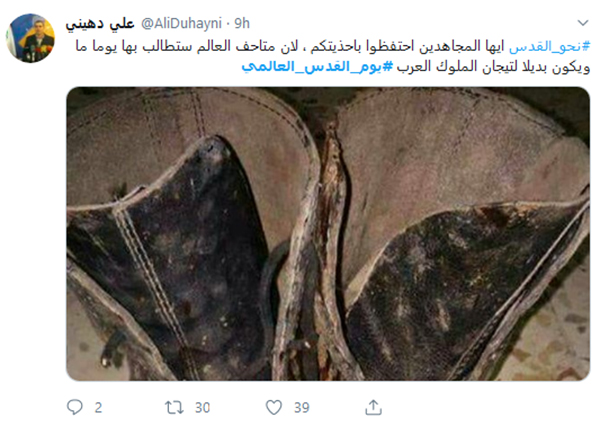Open the attached worn boots photo

(x=328, y=234)
